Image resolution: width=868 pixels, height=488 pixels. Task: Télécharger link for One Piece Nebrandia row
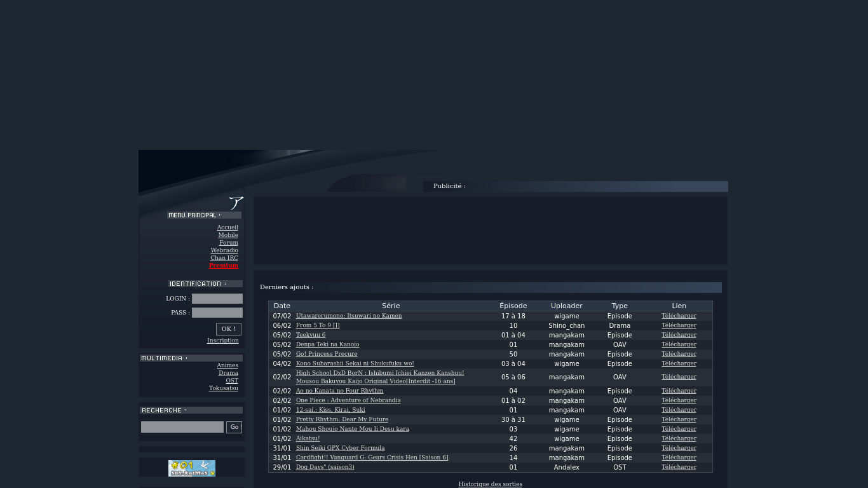click(679, 400)
